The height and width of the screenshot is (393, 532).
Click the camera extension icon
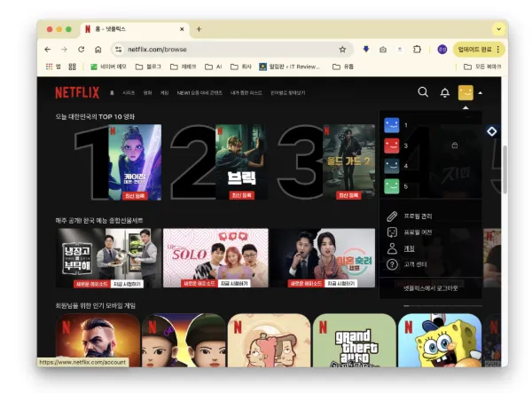pyautogui.click(x=383, y=50)
